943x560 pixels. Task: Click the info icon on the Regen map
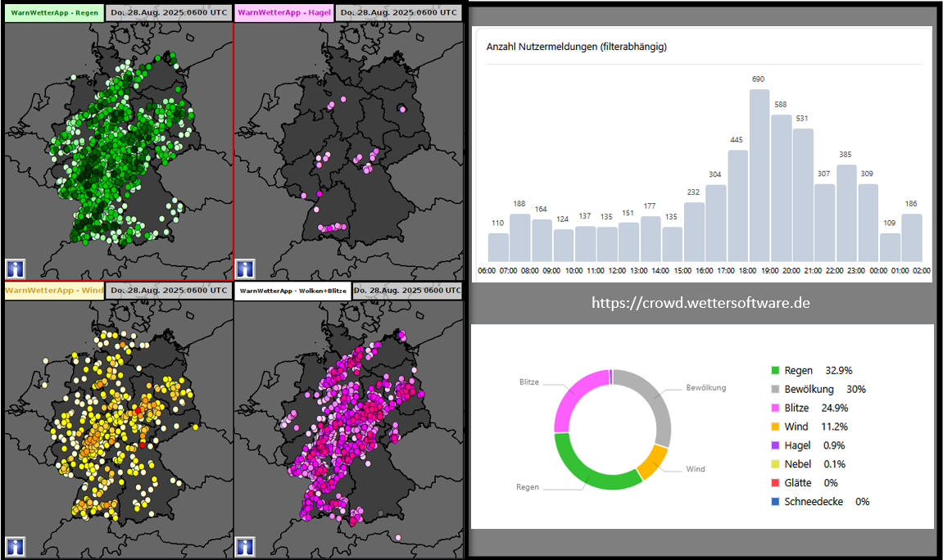point(16,269)
